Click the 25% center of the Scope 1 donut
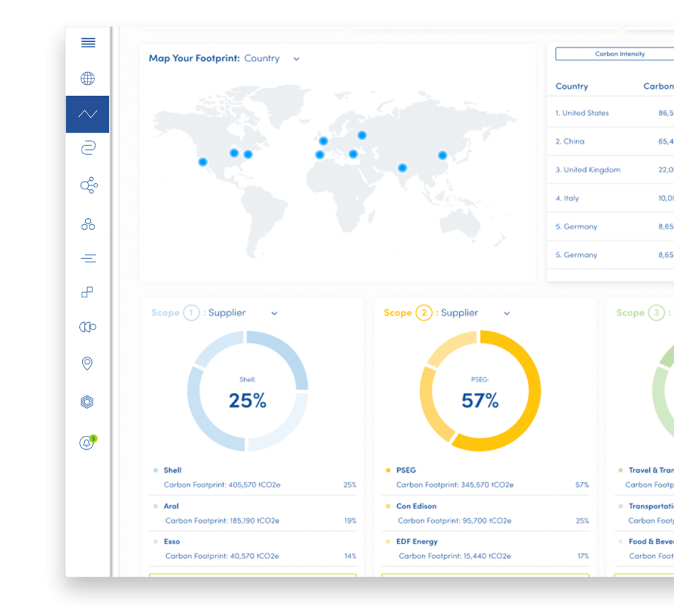Image resolution: width=674 pixels, height=616 pixels. point(248,400)
